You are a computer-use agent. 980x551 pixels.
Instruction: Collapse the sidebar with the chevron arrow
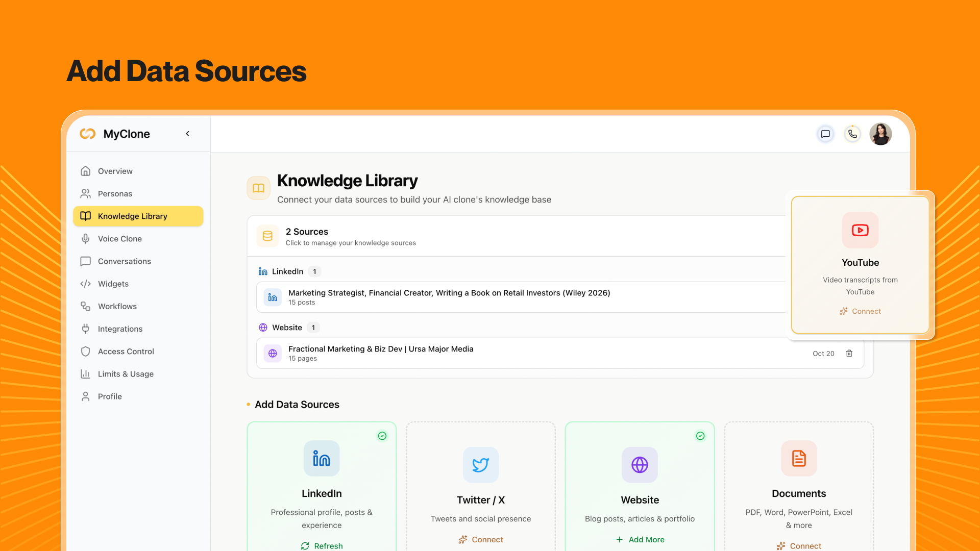(x=187, y=134)
